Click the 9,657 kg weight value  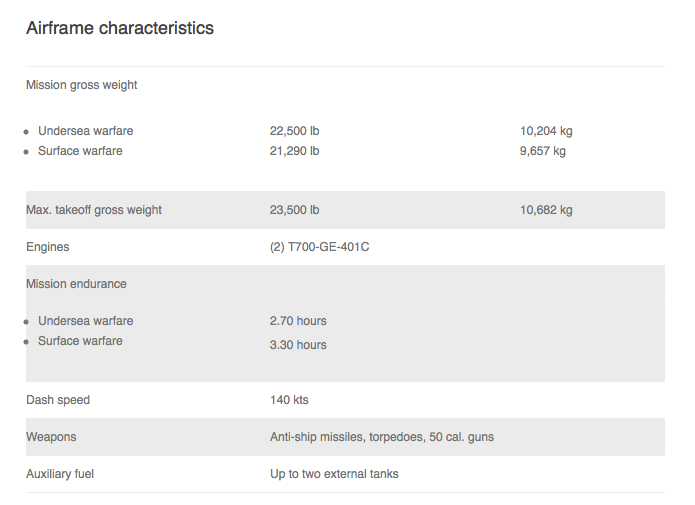[x=543, y=151]
